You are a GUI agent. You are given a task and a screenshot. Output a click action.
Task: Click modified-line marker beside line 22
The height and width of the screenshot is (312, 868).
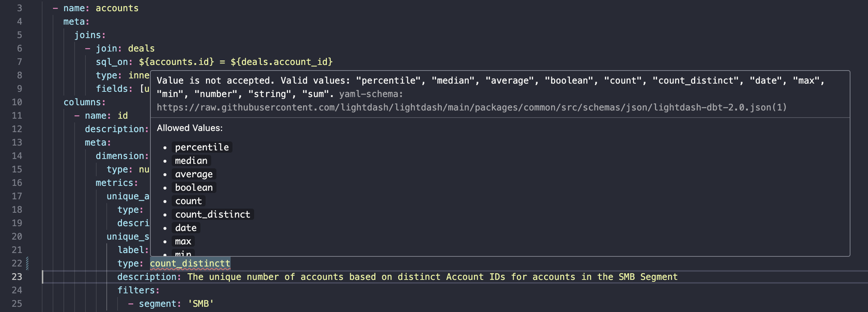(27, 263)
